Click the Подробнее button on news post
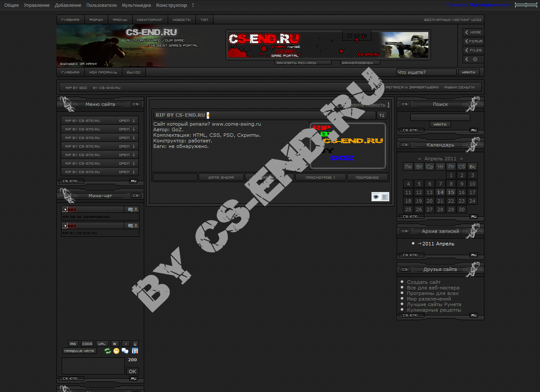Screen dimensions: 540x392 [x=368, y=177]
